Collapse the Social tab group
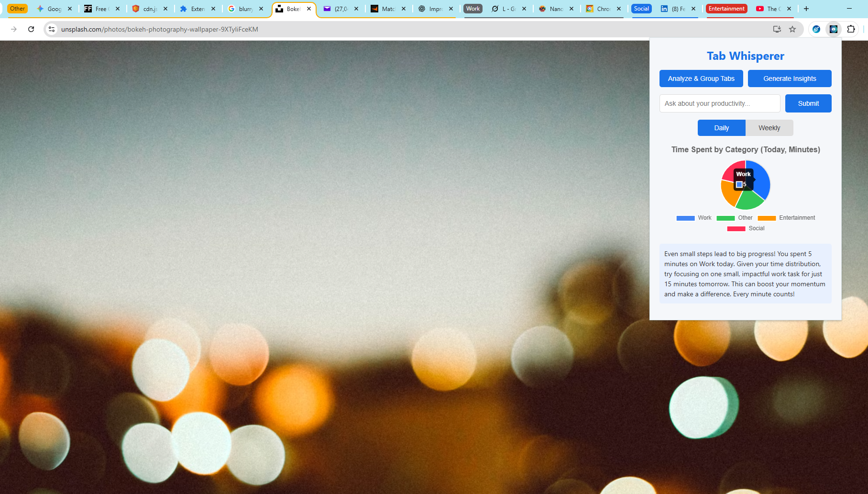Screen dimensions: 868x494 641,8
